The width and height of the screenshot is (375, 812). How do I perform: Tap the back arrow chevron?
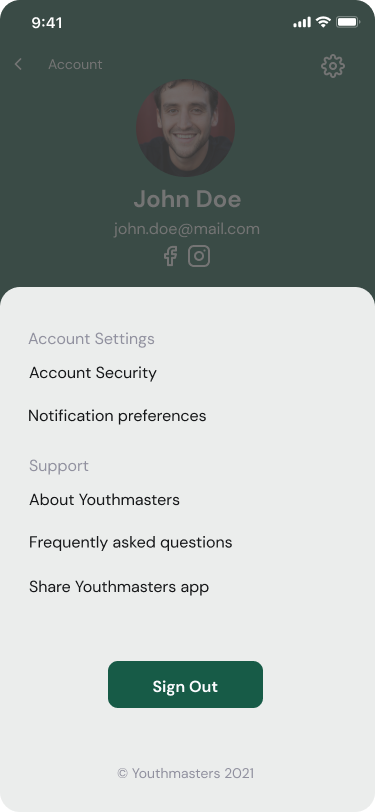(x=18, y=64)
